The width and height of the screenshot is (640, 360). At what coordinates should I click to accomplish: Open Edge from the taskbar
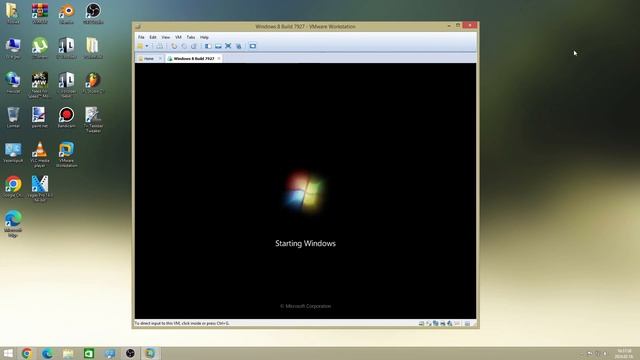[47, 353]
